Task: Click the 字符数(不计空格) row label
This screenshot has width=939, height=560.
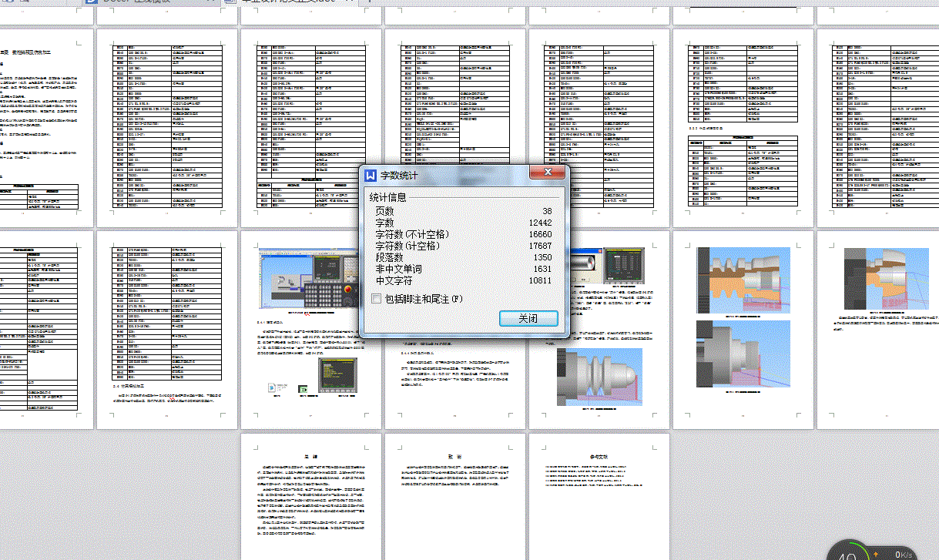Action: (x=412, y=233)
